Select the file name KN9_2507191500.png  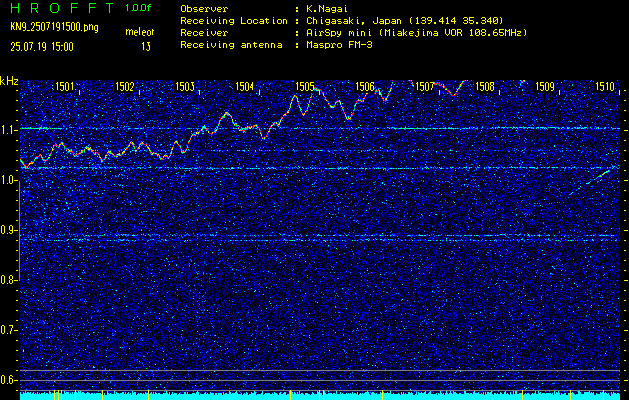pyautogui.click(x=54, y=28)
